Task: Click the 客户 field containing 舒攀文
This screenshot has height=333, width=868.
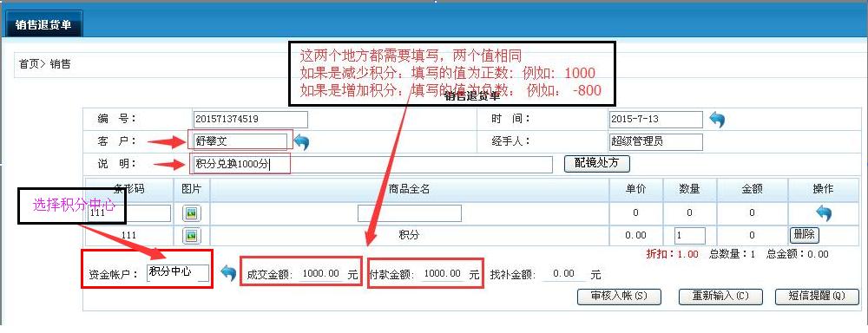Action: [x=240, y=141]
